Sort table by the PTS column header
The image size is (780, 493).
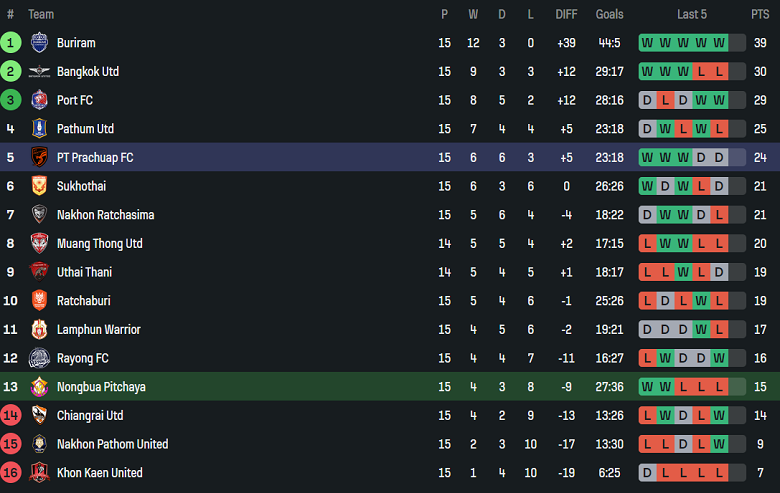(760, 14)
